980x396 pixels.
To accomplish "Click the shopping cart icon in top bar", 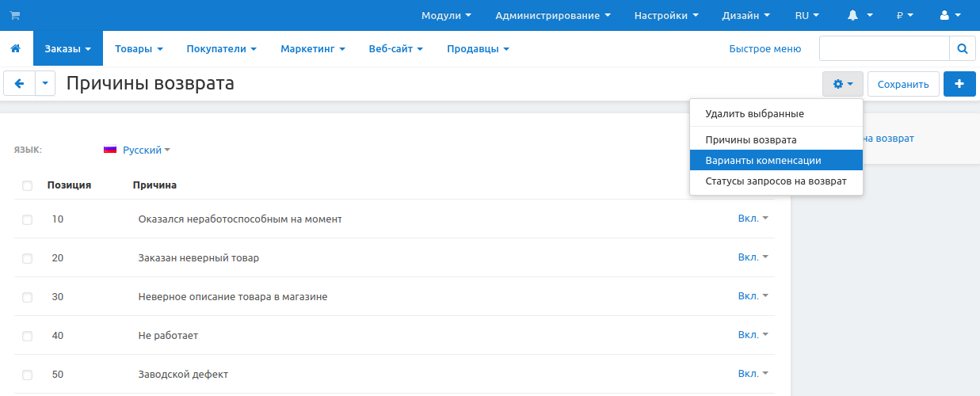I will click(x=14, y=15).
